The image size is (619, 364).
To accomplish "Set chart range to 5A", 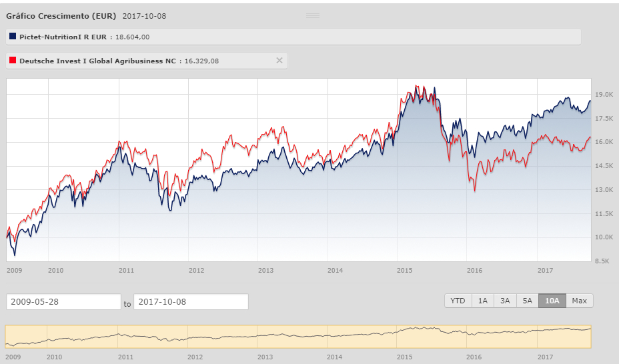I will point(527,301).
